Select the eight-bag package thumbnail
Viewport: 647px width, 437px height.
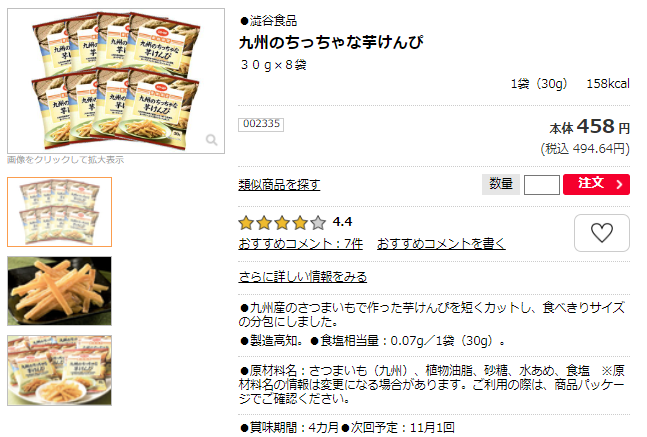pyautogui.click(x=59, y=212)
